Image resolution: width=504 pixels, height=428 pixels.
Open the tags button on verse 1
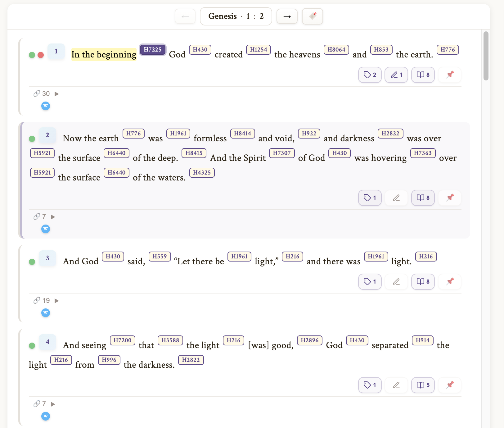[370, 75]
